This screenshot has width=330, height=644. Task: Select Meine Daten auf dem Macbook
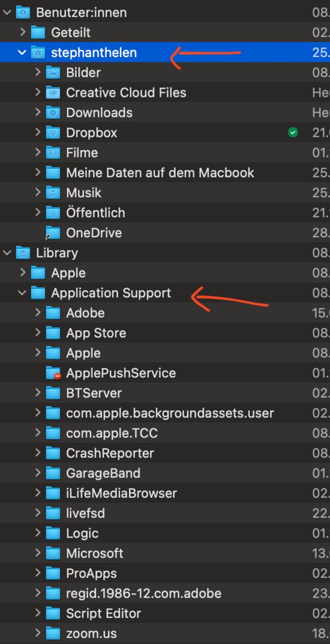(160, 172)
